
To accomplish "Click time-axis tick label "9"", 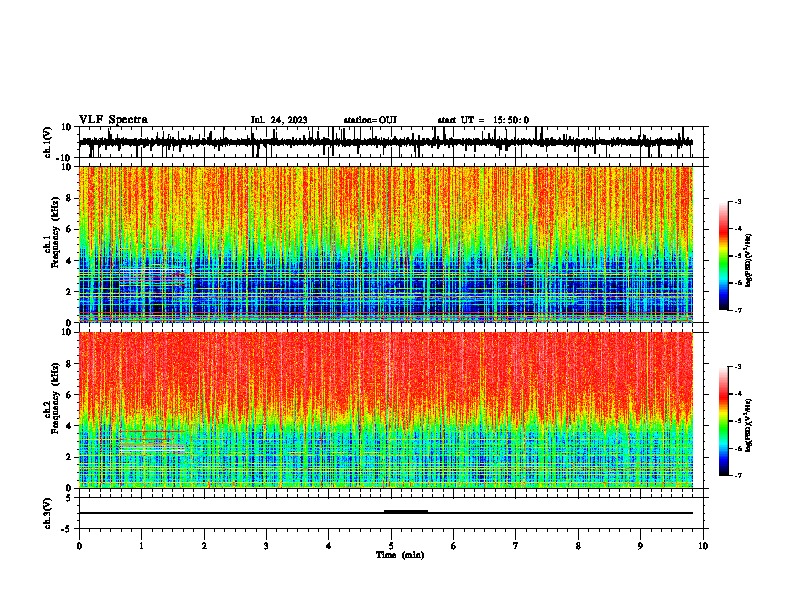I will 640,546.
